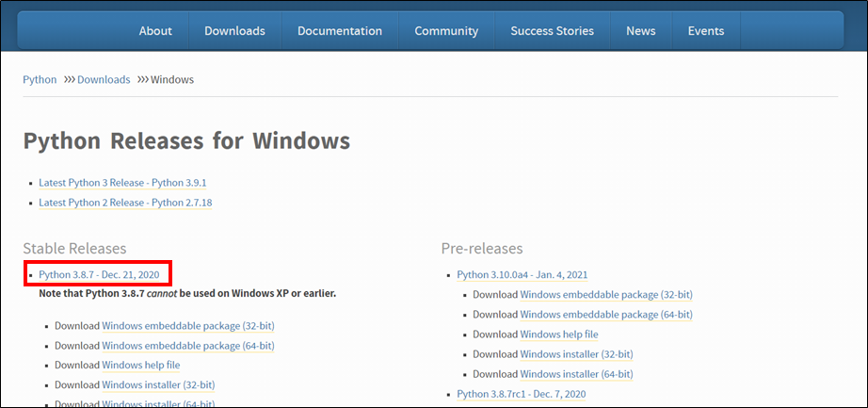Viewport: 868px width, 408px height.
Task: Download 3.10.0a4 Windows help file
Action: 559,335
